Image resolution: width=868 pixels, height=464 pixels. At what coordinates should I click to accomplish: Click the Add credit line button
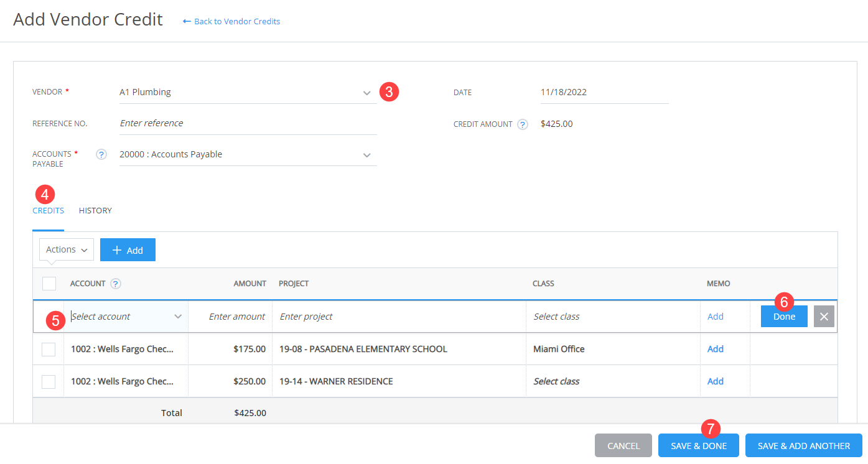128,250
